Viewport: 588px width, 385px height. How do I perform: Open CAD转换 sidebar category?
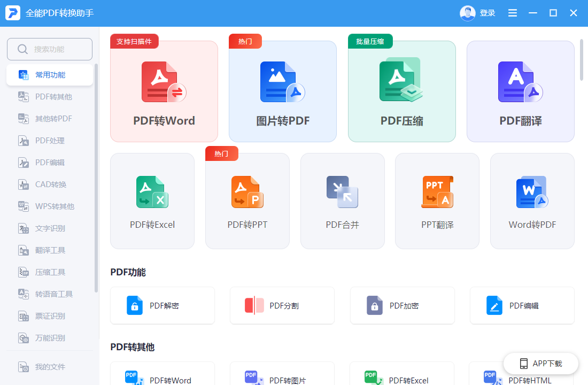coord(50,184)
